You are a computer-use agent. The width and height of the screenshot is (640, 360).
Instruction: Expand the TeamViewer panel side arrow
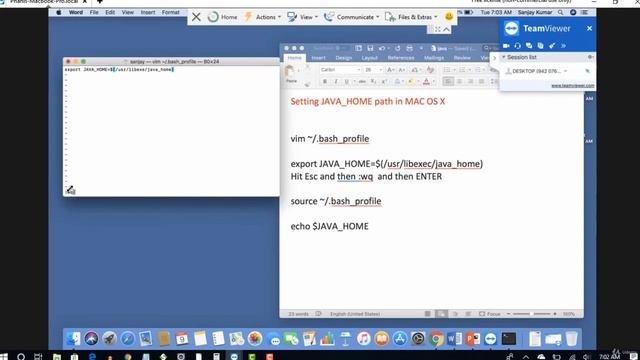click(494, 58)
